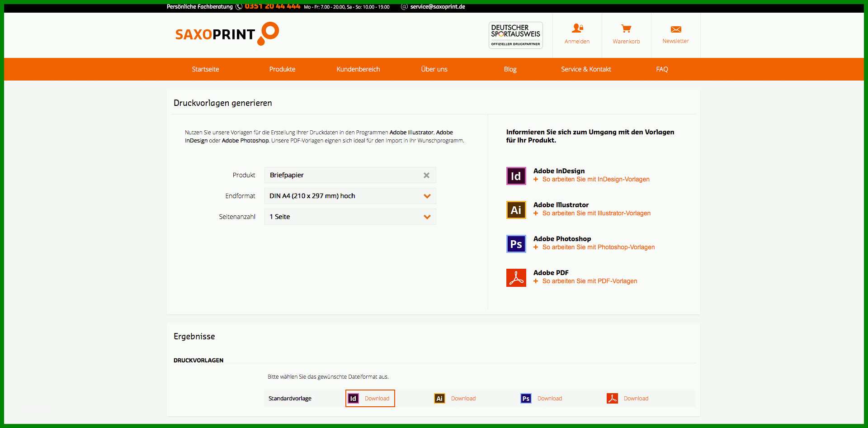The height and width of the screenshot is (428, 868).
Task: Open 'So arbeiten Sie mit PDF-Vorlagen'
Action: click(590, 281)
